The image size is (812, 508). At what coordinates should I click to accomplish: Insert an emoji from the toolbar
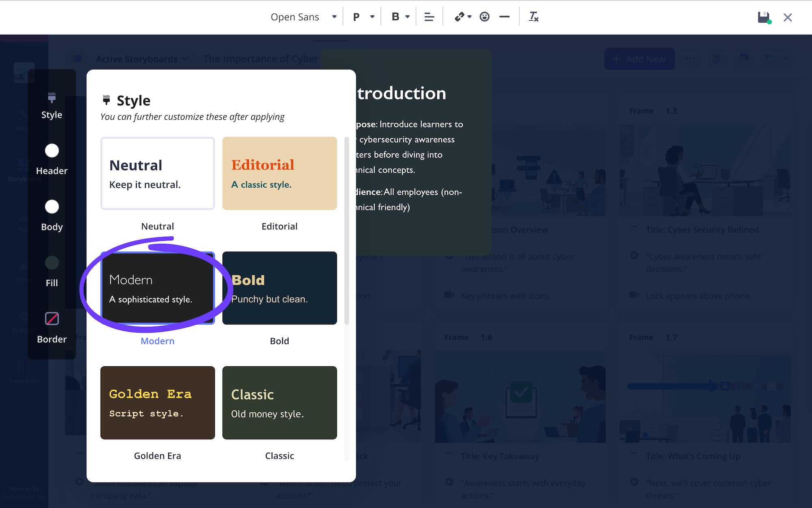coord(484,17)
